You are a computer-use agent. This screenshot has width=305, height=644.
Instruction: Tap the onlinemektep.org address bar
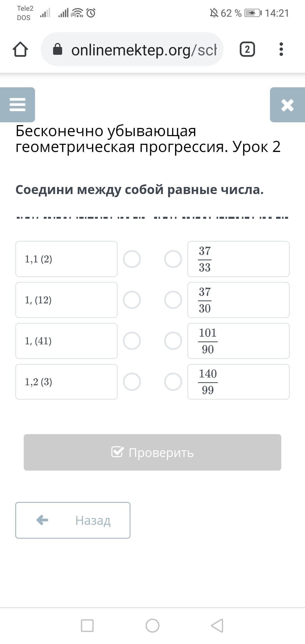click(x=144, y=50)
